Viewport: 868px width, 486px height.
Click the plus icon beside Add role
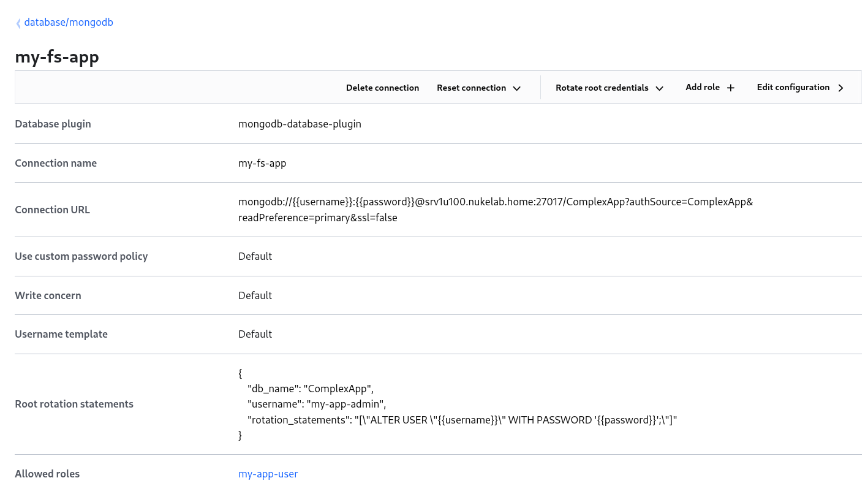(x=731, y=88)
